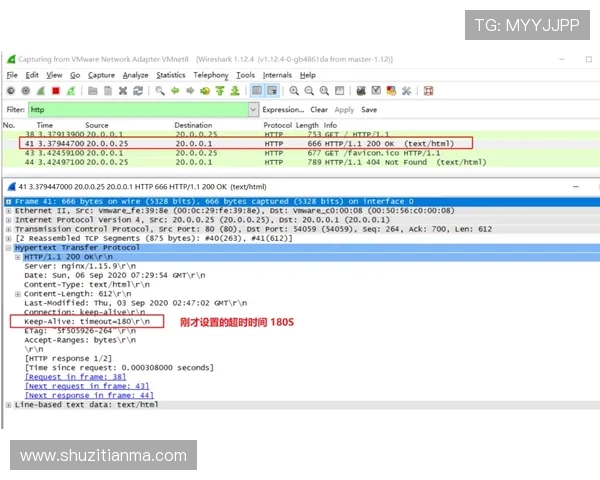Open the Tools menu
Screen dimensions: 600x480
[x=245, y=75]
